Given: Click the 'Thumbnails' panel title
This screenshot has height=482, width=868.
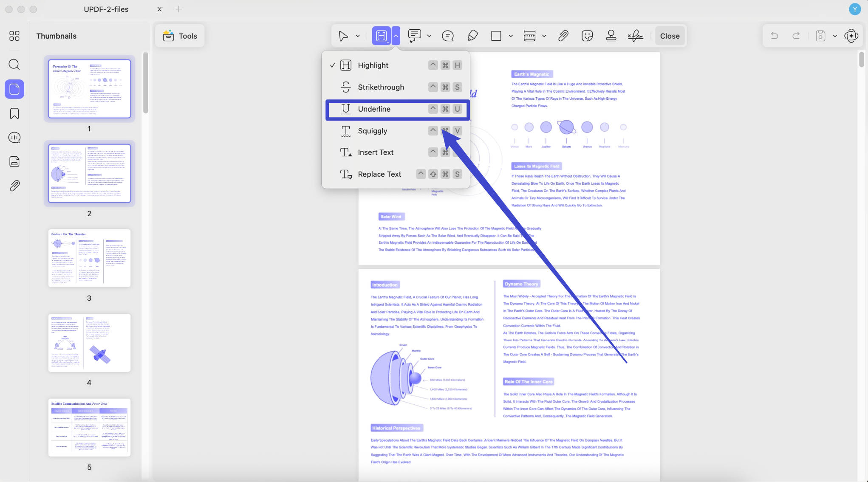Looking at the screenshot, I should pos(57,36).
